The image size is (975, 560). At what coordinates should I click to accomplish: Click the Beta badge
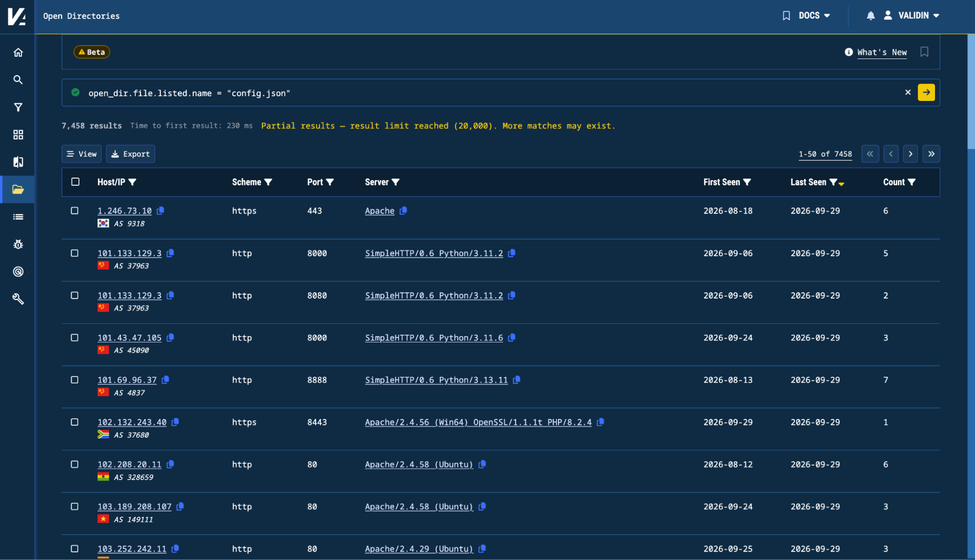pos(92,52)
